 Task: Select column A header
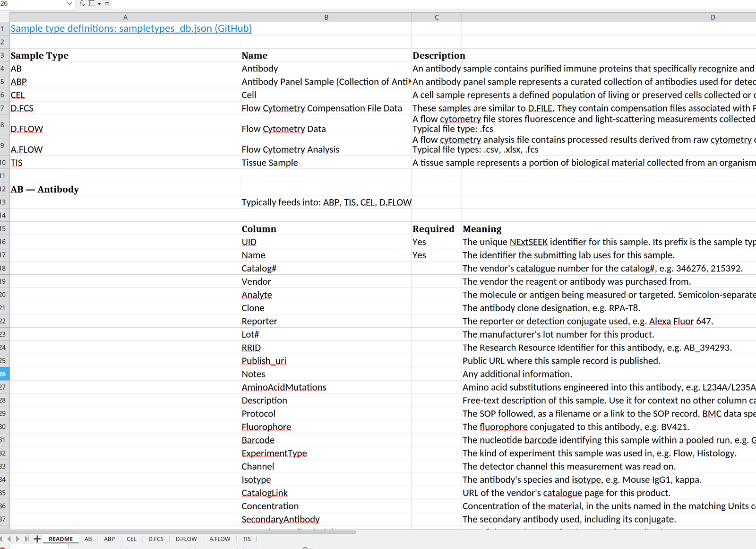(125, 17)
